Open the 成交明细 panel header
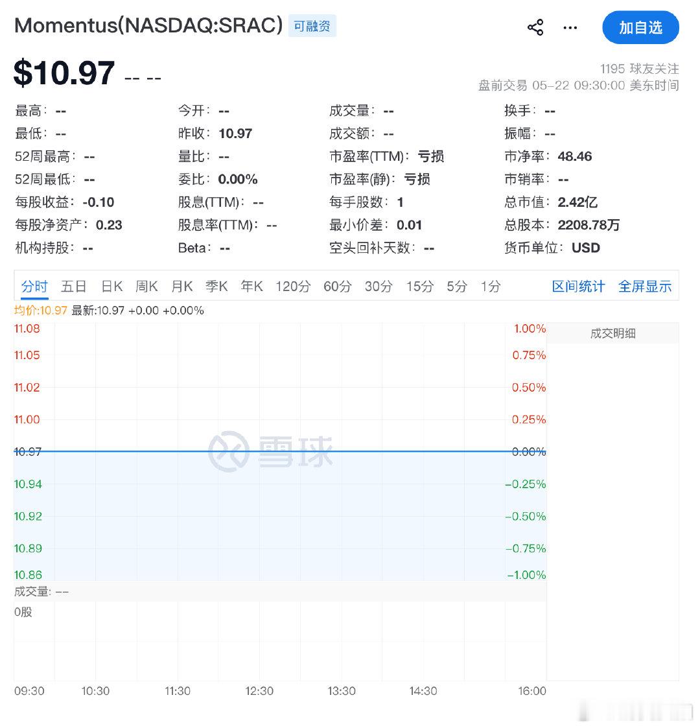Image resolution: width=700 pixels, height=728 pixels. [x=612, y=333]
